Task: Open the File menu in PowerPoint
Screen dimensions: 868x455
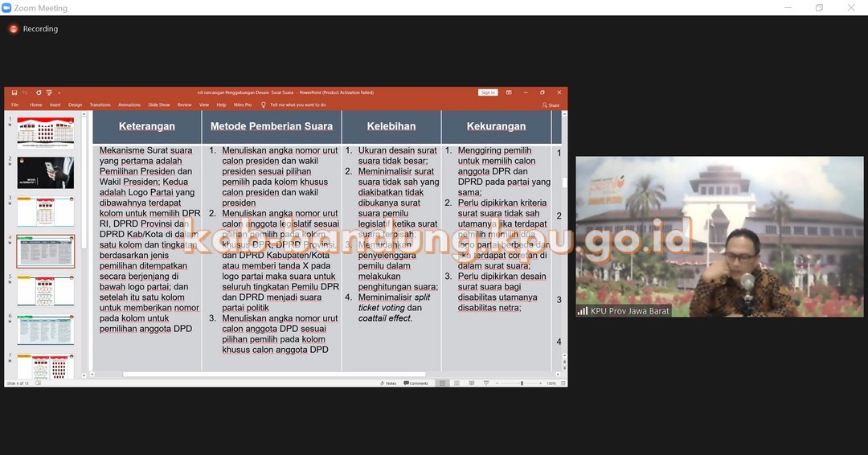Action: pos(14,105)
